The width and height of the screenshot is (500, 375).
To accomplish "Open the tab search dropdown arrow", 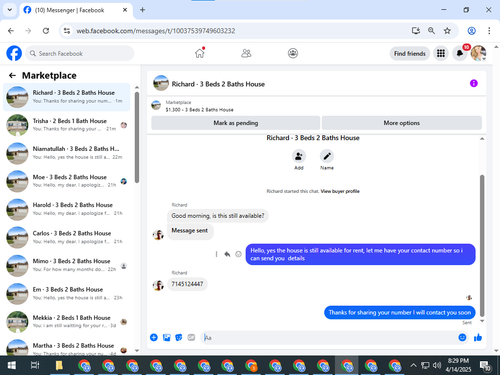I will (10, 10).
